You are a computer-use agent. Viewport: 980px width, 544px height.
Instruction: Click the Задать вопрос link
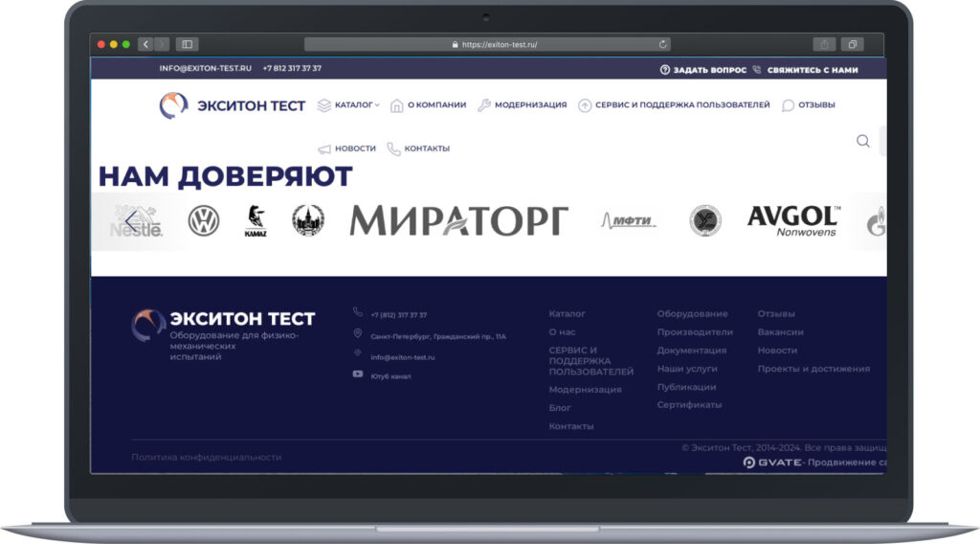click(x=709, y=70)
